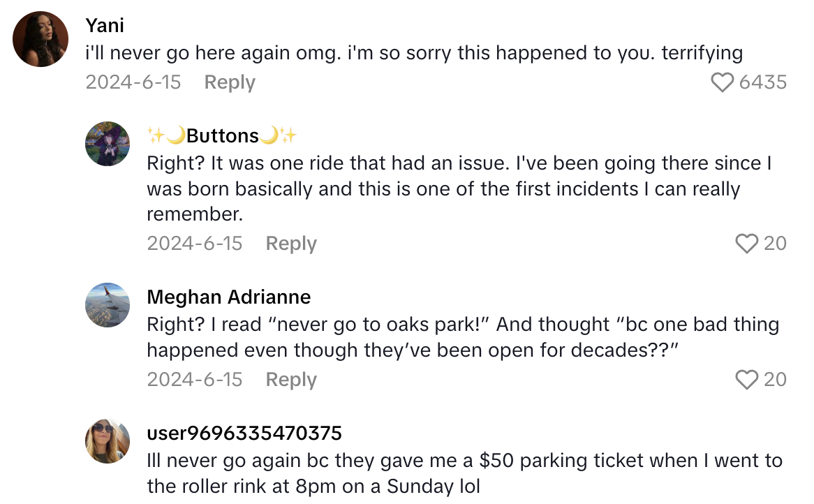Reply to Meghan Adrianne's comment

290,380
